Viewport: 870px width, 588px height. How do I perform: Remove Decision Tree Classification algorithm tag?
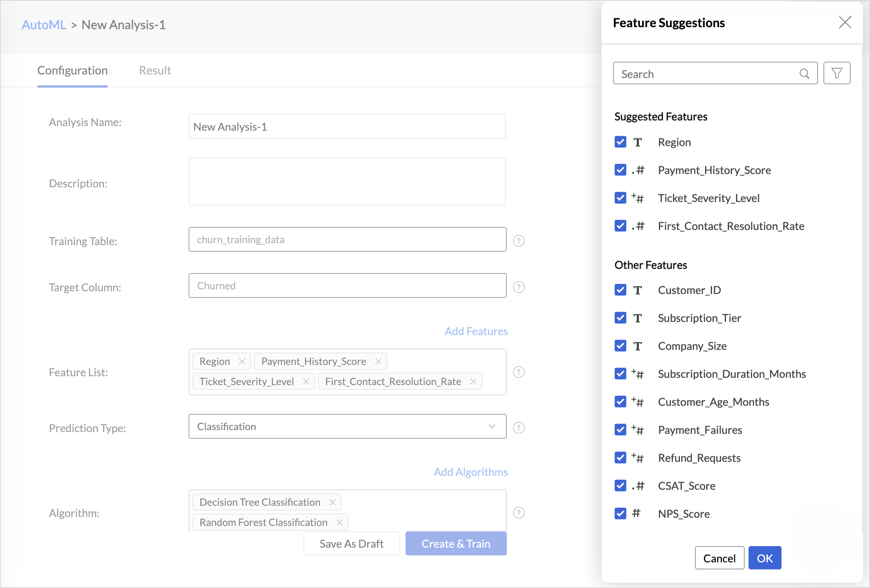click(x=333, y=502)
